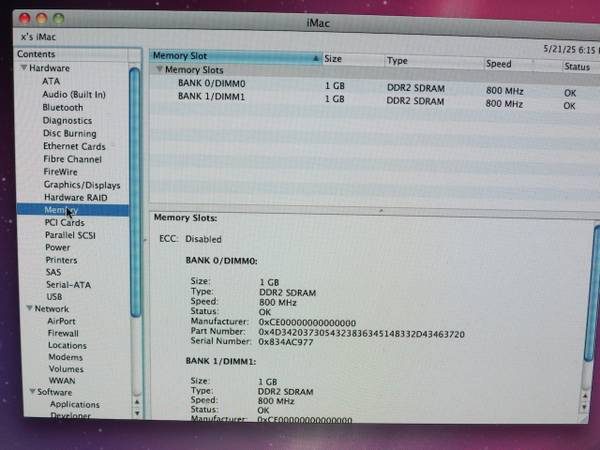Choose USB in the Contents list

[x=54, y=297]
